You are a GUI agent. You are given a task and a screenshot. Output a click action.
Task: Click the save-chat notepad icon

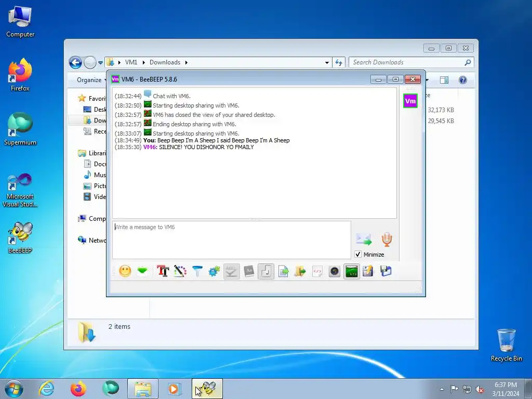coord(368,271)
